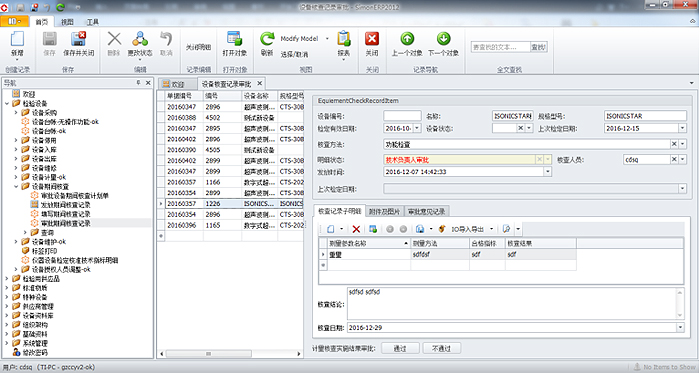Click the 删除 (Delete) X icon in ribbon
The height and width of the screenshot is (373, 700).
coord(114,39)
